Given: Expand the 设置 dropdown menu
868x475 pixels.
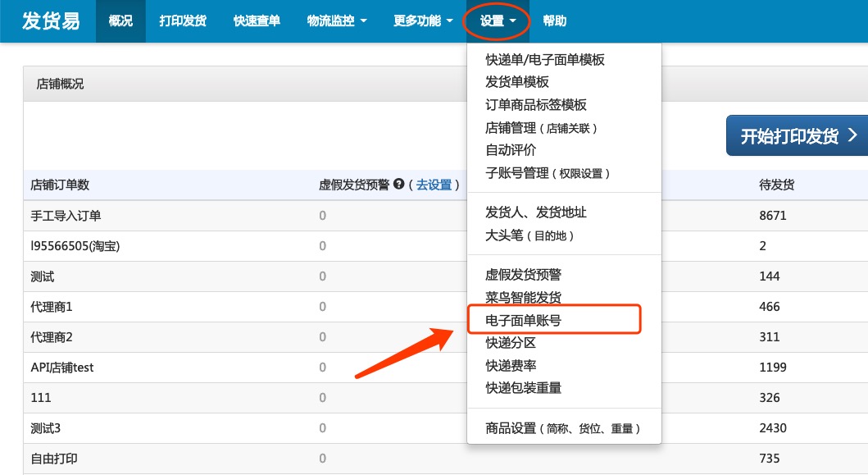Looking at the screenshot, I should [x=498, y=21].
